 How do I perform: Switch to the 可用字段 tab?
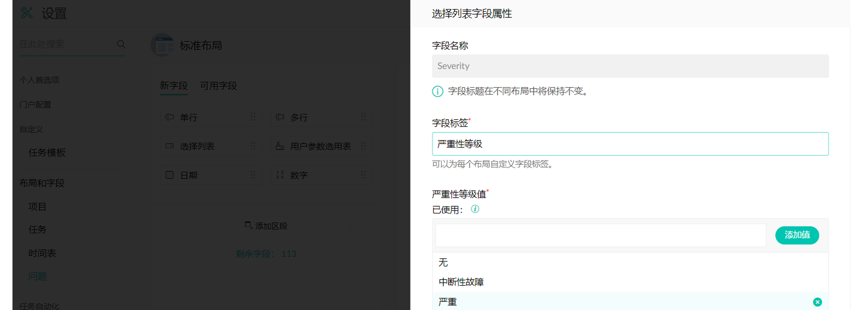point(218,86)
